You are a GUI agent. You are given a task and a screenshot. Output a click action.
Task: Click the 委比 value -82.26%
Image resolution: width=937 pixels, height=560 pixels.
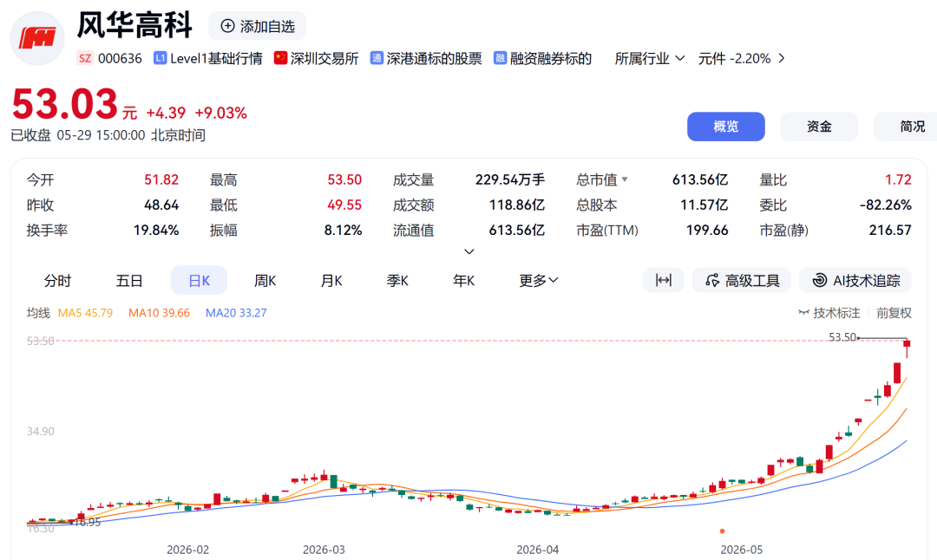(886, 205)
